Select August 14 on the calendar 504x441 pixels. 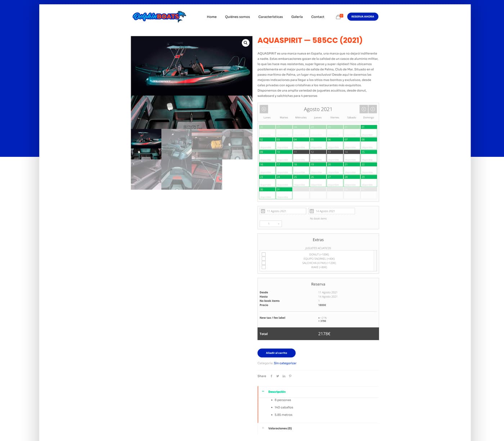point(352,156)
